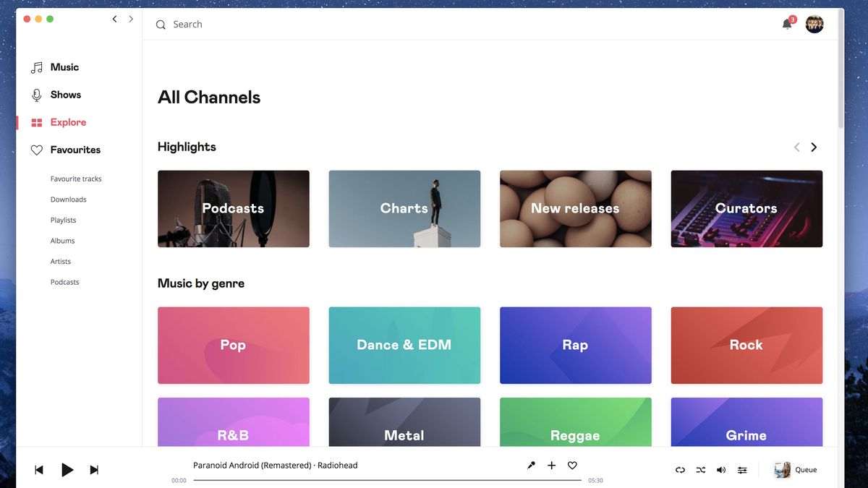Mute audio via the volume icon
This screenshot has height=488, width=868.
[721, 470]
